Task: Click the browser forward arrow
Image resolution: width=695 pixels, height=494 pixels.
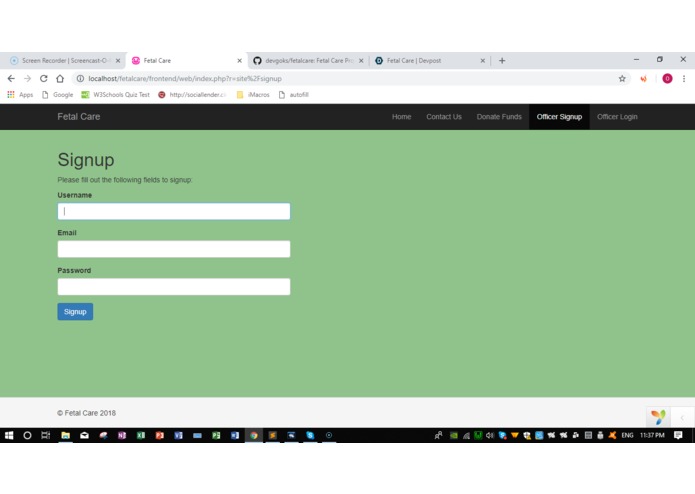Action: (x=27, y=78)
